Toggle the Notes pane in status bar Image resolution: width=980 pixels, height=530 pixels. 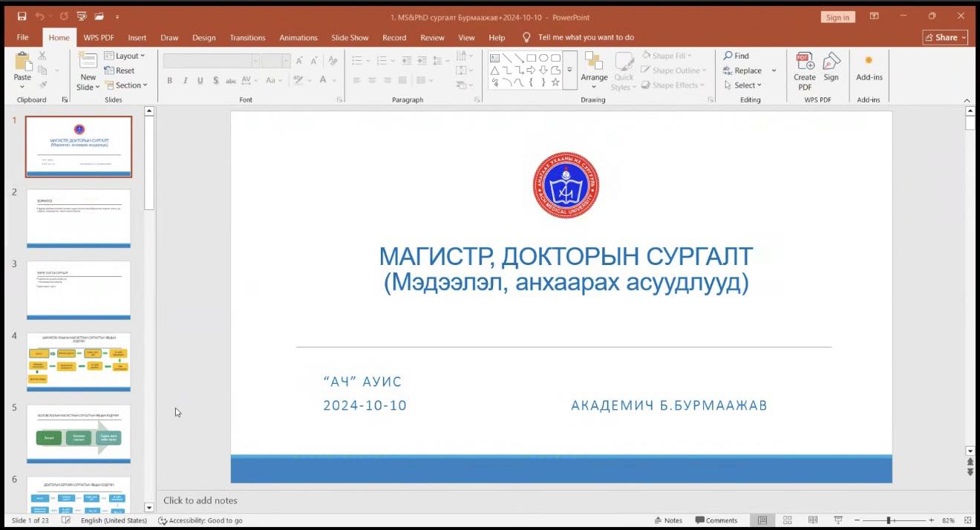(668, 520)
